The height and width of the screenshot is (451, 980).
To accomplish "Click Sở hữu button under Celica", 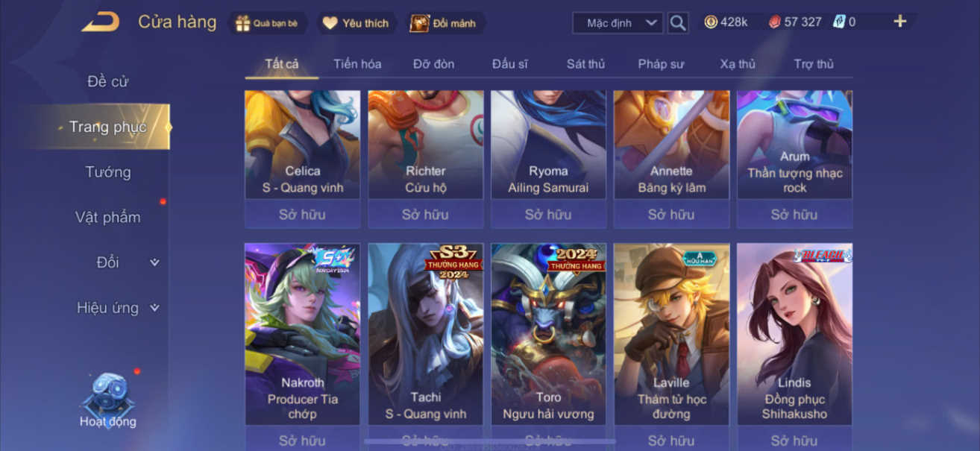I will [x=303, y=215].
